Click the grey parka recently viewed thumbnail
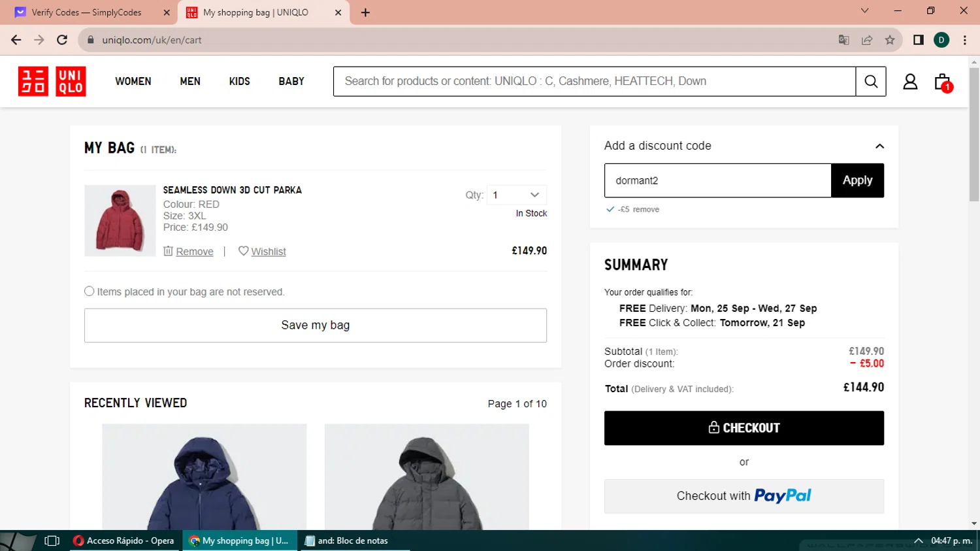The image size is (980, 551). (x=427, y=477)
